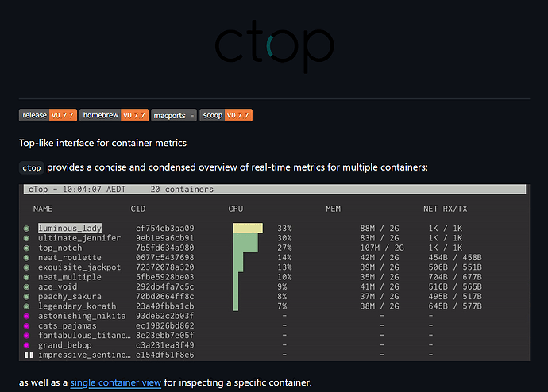Open the release v0.7.7 badge
The width and height of the screenshot is (548, 392).
click(x=47, y=115)
